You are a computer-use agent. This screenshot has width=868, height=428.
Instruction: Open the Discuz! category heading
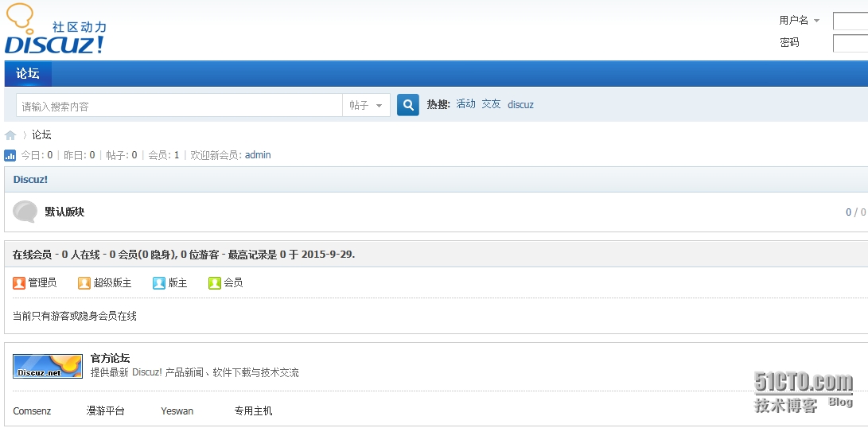point(30,180)
